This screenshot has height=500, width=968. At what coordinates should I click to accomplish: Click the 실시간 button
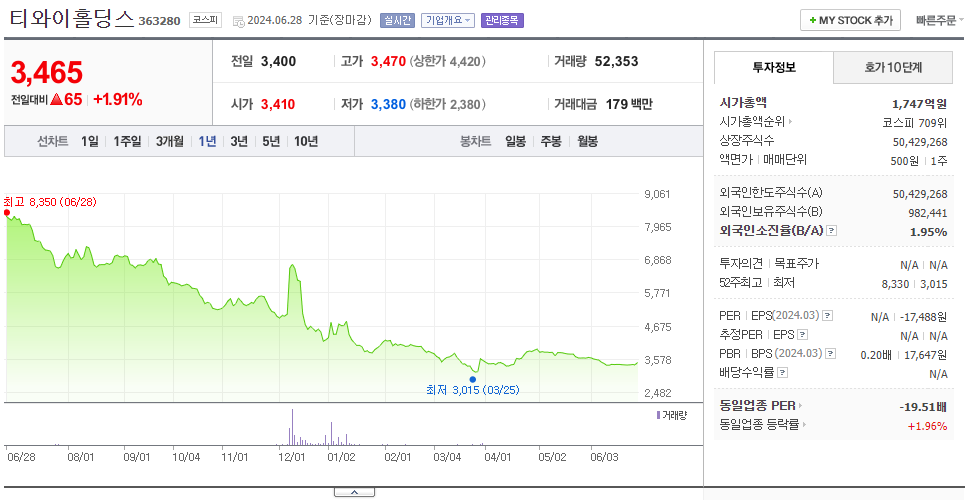click(x=398, y=20)
